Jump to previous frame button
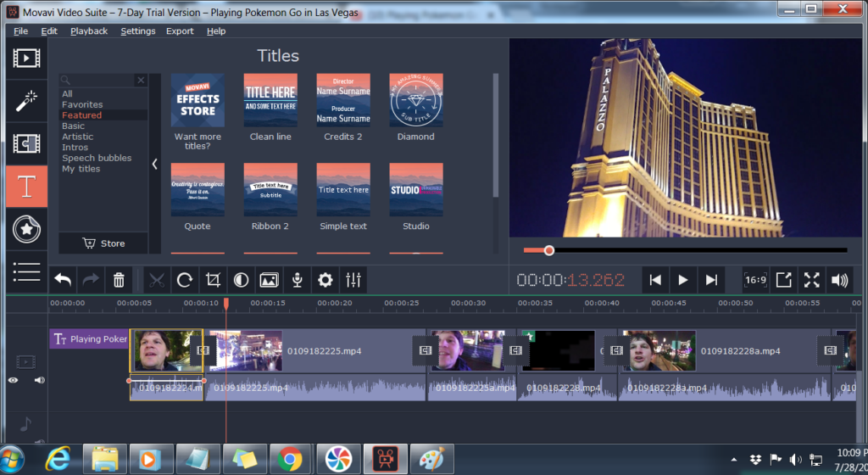The image size is (868, 475). [x=655, y=280]
